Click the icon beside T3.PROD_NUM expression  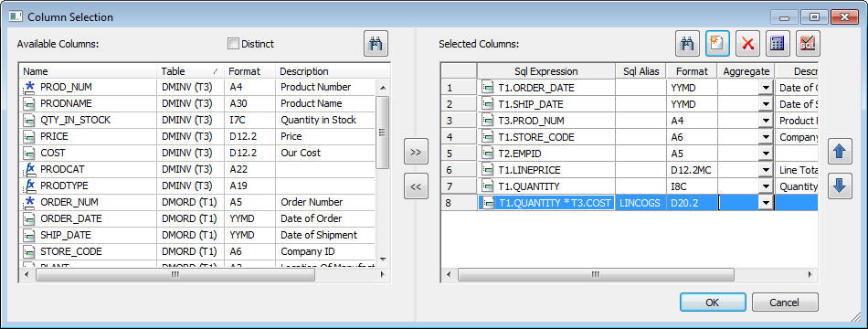click(488, 121)
